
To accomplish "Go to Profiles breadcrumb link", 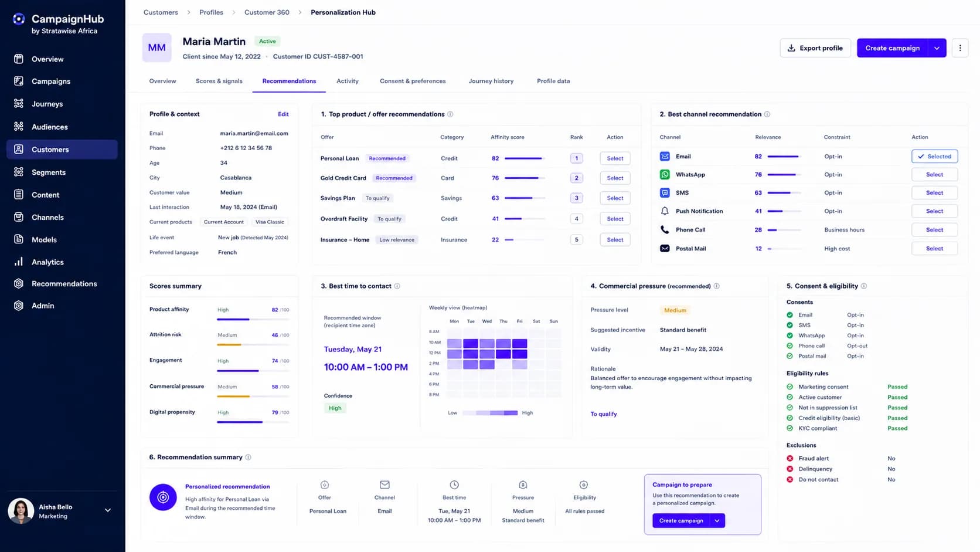I will [211, 12].
